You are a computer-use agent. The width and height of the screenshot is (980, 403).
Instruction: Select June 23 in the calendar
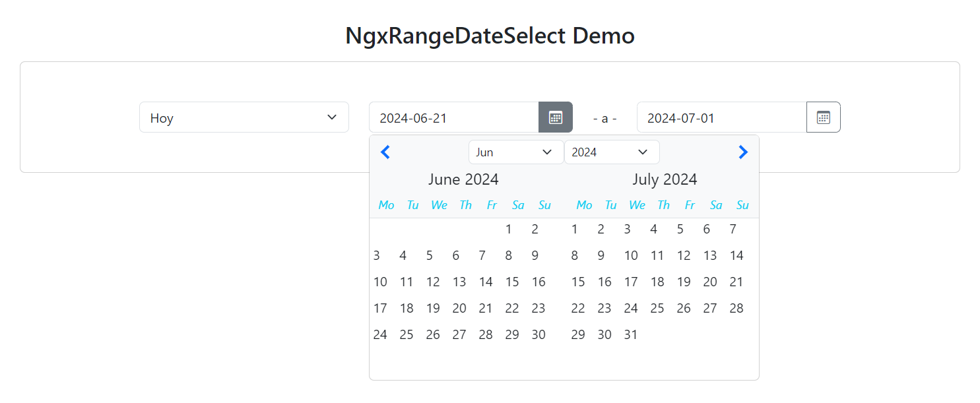[539, 309]
